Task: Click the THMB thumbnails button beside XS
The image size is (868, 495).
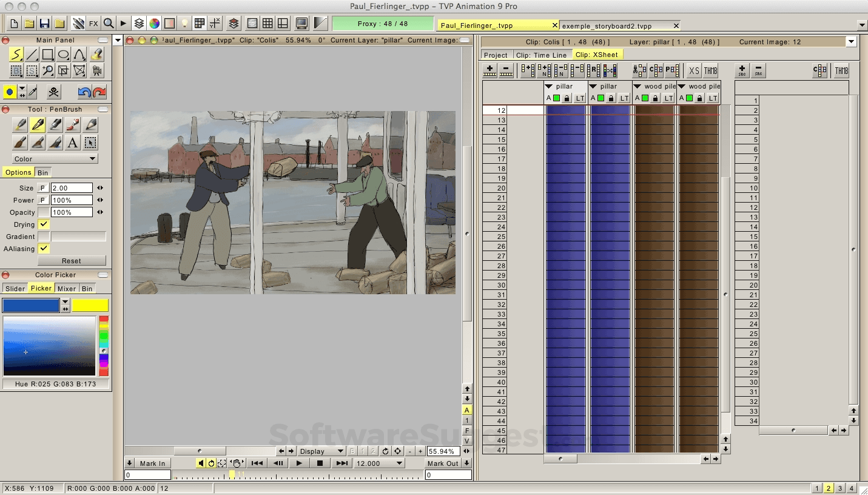Action: tap(710, 71)
